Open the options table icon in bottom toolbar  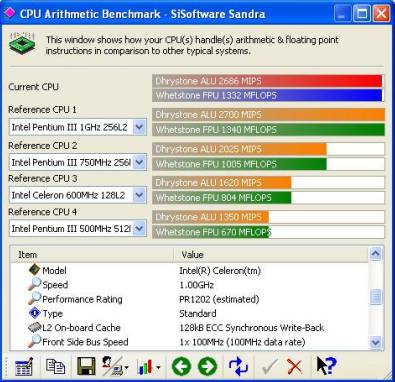(x=24, y=367)
